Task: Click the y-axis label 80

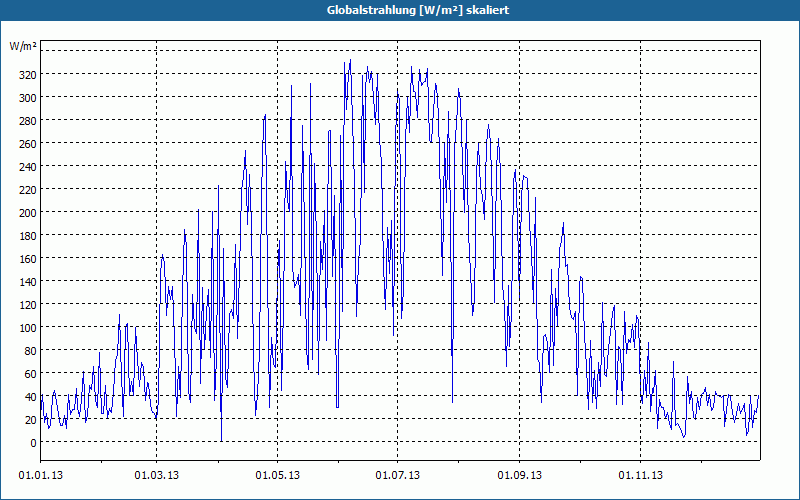Action: click(31, 351)
